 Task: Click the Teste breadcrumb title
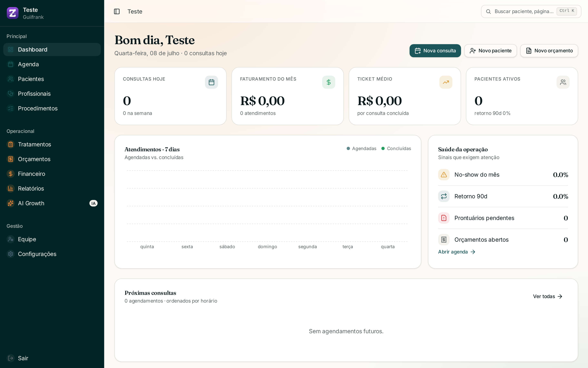pos(135,11)
